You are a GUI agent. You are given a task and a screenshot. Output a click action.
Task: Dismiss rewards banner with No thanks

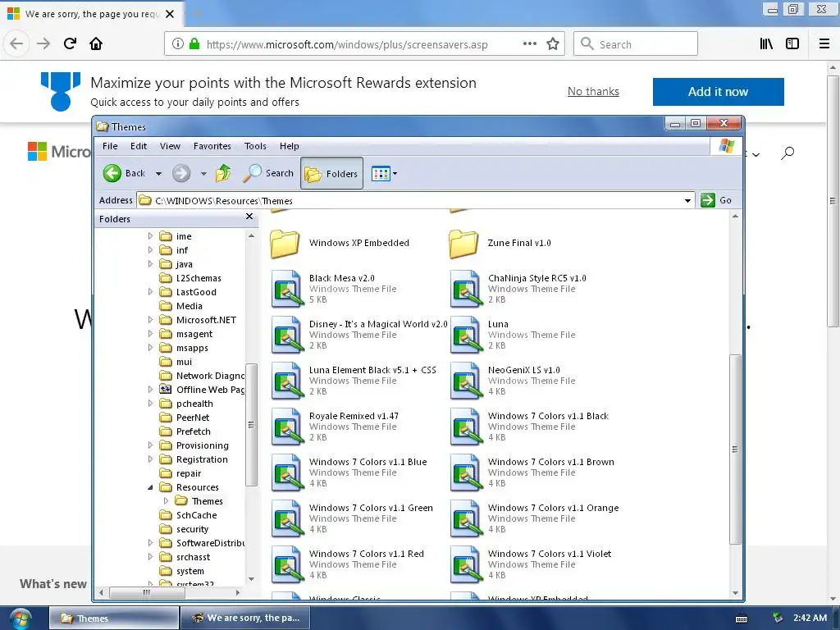click(593, 92)
